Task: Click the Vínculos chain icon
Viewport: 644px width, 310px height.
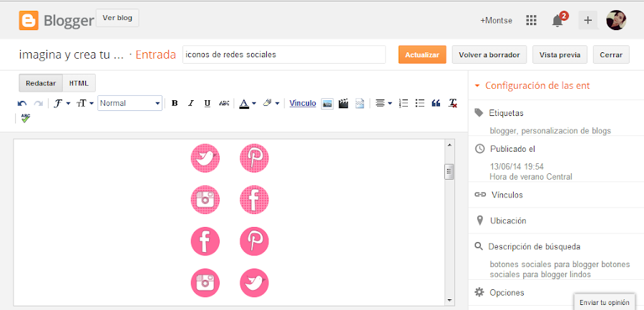Action: point(480,195)
